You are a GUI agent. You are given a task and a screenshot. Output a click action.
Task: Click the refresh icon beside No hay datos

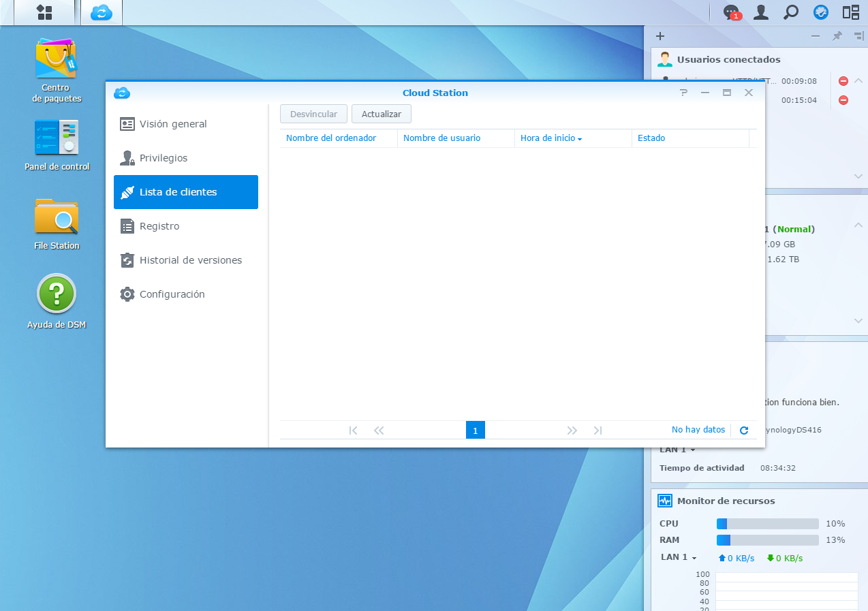tap(744, 430)
